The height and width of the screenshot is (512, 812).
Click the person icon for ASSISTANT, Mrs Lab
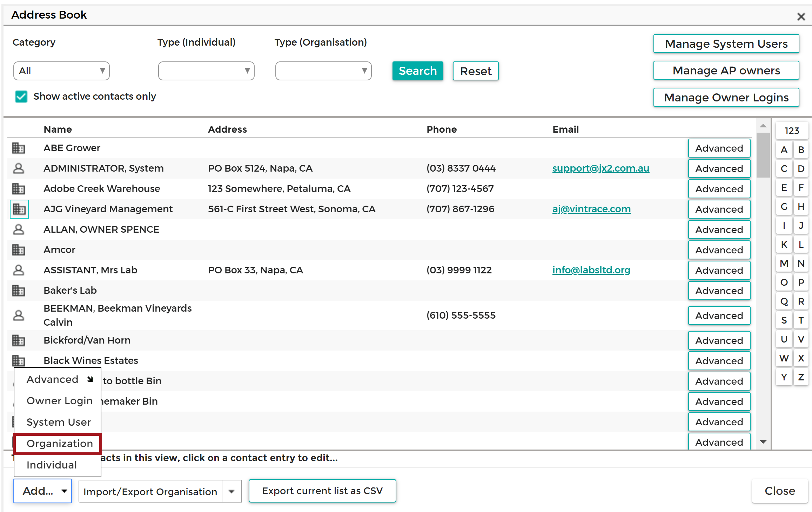(x=19, y=270)
